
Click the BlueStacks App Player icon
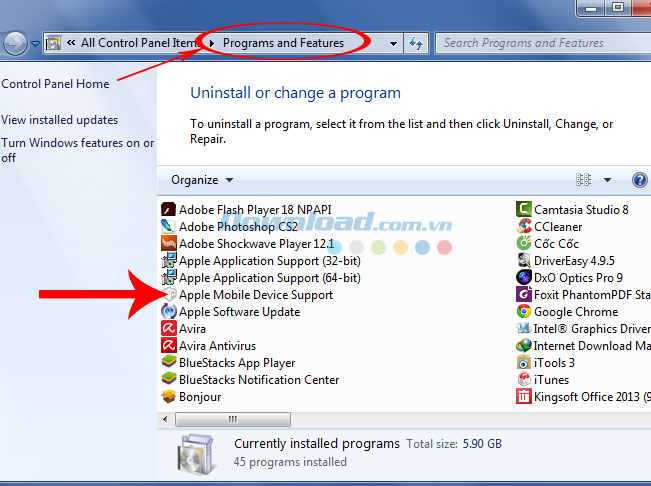(x=169, y=362)
